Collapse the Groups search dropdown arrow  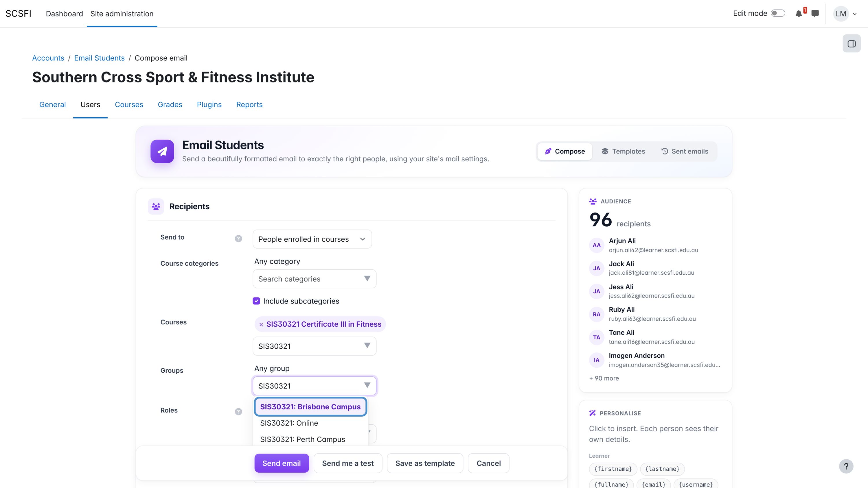(367, 385)
